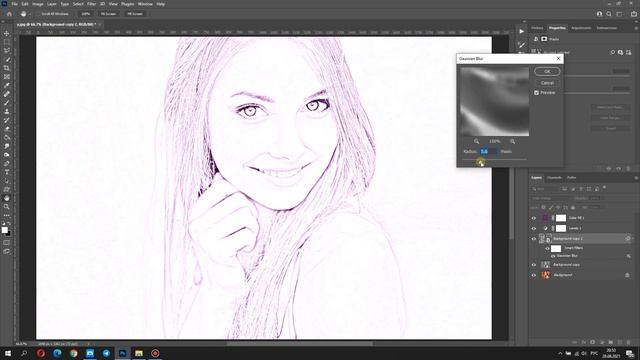Select the Frame tool

pyautogui.click(x=7, y=77)
